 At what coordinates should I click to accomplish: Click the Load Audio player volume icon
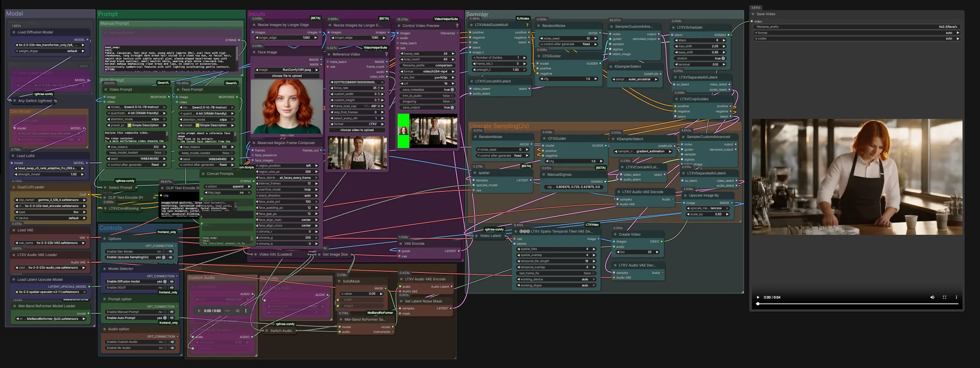pos(238,311)
